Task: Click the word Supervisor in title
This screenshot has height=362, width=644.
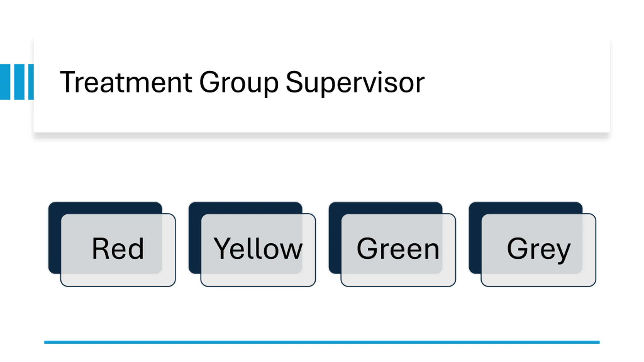Action: [x=355, y=83]
